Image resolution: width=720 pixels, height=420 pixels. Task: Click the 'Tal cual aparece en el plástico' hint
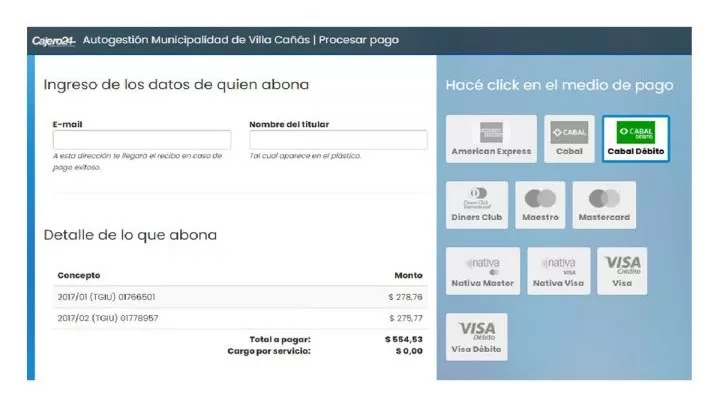pos(305,156)
